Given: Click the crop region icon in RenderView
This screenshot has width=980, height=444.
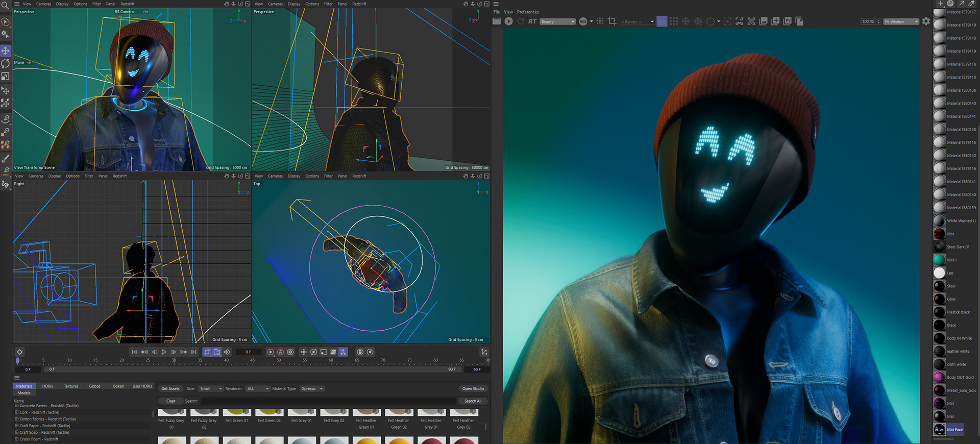Looking at the screenshot, I should pos(612,21).
